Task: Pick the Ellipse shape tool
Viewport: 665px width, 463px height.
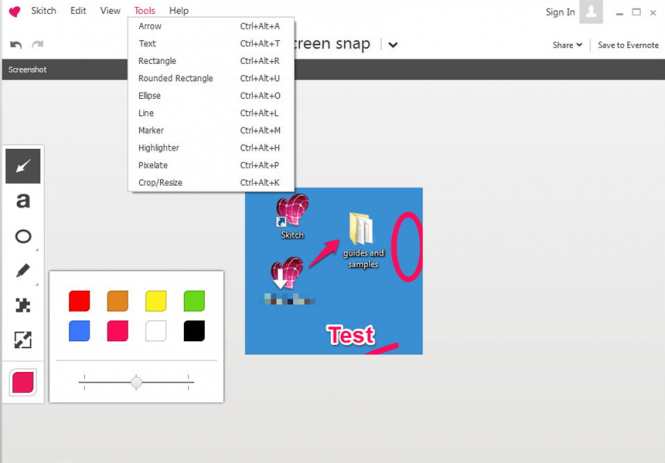Action: [23, 236]
